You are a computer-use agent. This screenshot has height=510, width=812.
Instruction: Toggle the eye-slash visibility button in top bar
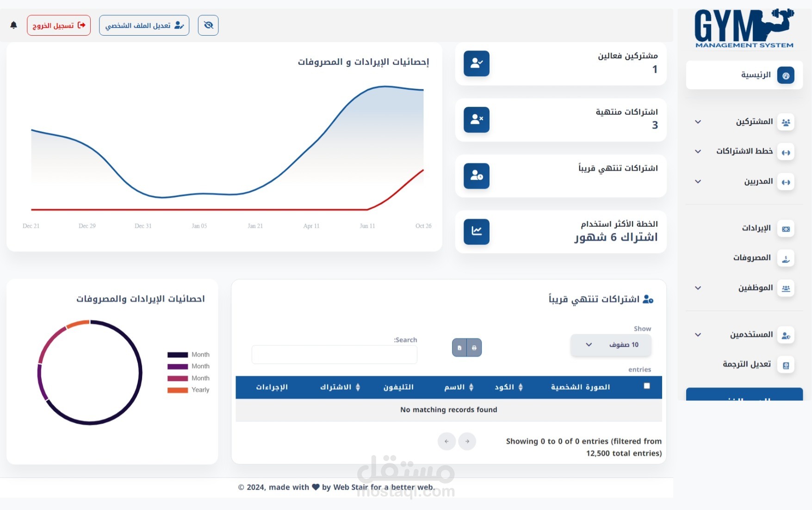click(x=208, y=25)
